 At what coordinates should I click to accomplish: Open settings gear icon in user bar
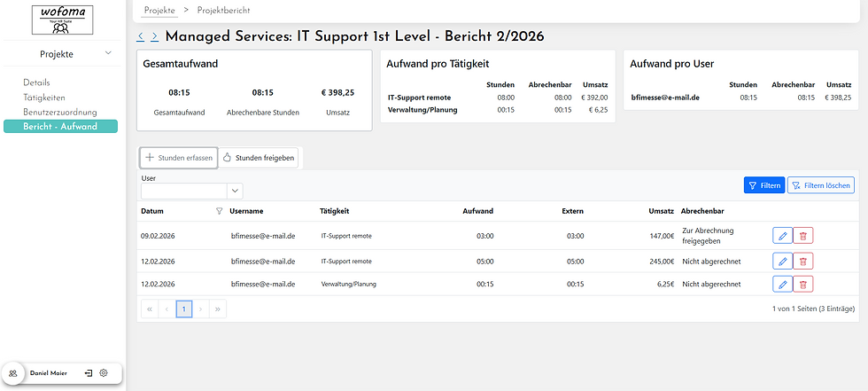(x=104, y=373)
